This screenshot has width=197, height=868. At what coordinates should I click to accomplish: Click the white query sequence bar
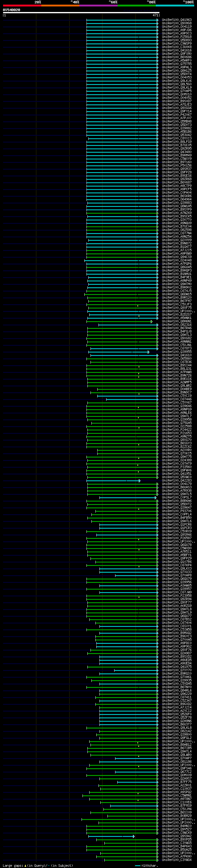(x=81, y=13)
